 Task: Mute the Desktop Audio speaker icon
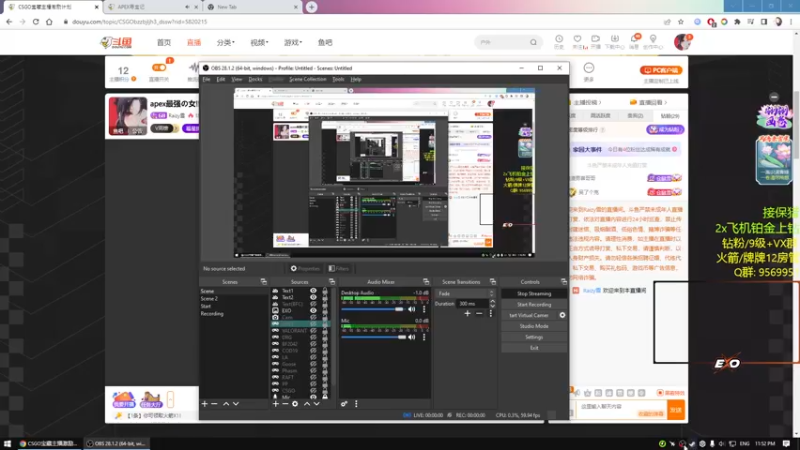[x=411, y=309]
